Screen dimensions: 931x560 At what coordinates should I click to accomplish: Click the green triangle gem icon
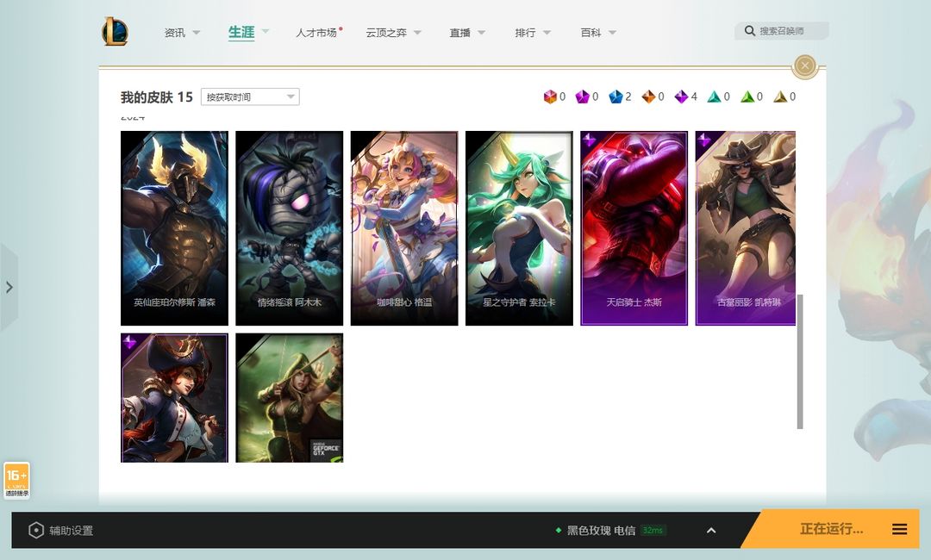tap(747, 96)
